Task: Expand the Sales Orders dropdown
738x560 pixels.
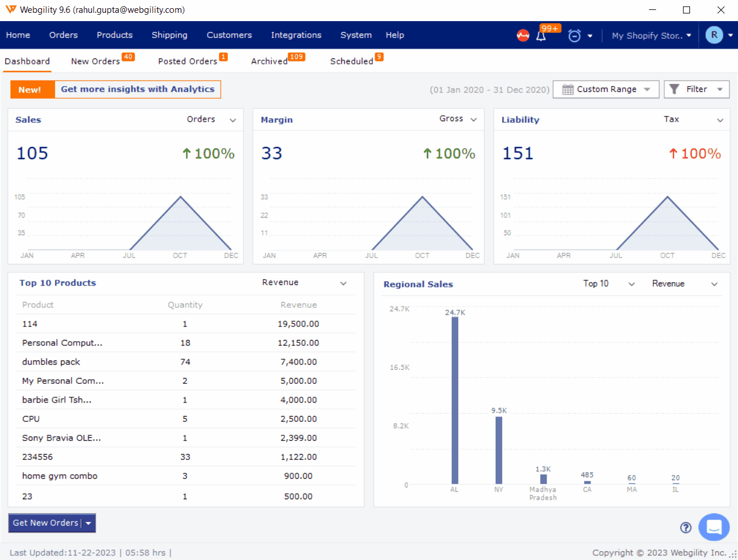Action: coord(232,120)
